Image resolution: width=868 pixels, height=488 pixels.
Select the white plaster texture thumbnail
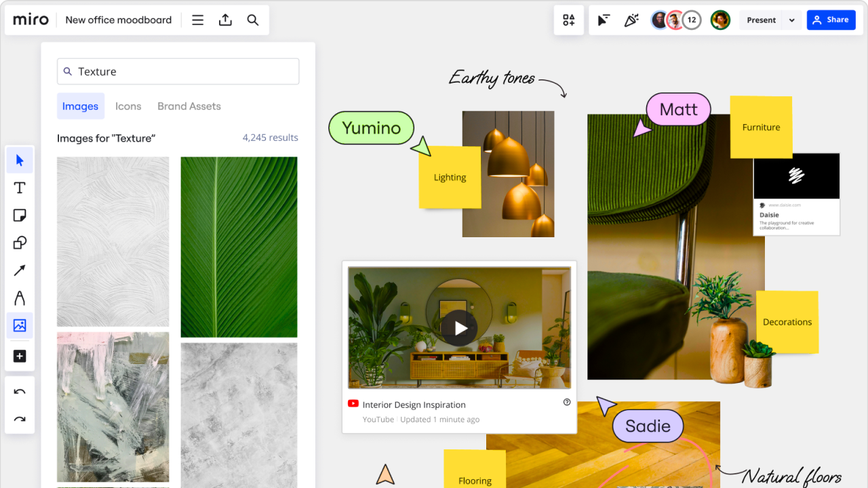113,242
